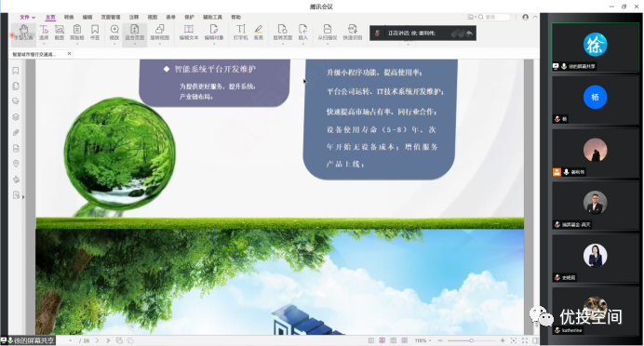644x346 pixels.
Task: Expand the dropdown under 旋转视图
Action: (x=160, y=43)
